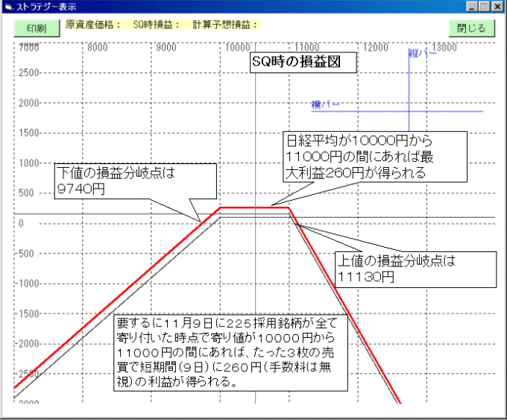This screenshot has width=507, height=420.
Task: Click the 9000 x-axis label
Action: 166,48
